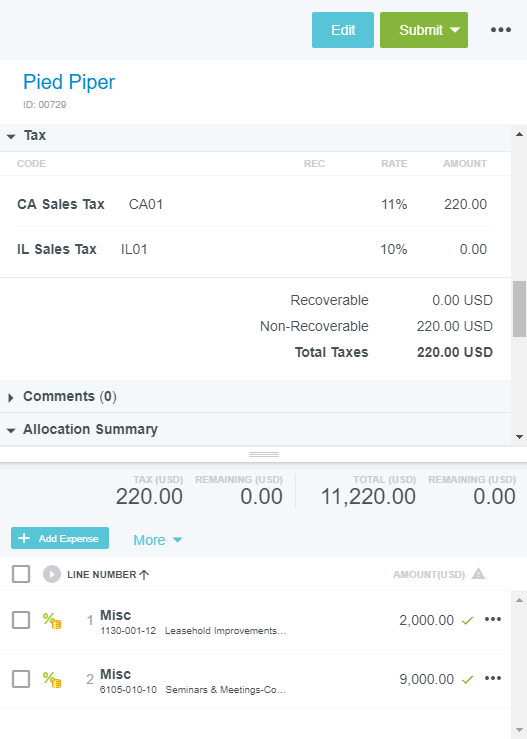This screenshot has width=527, height=739.
Task: Open three-dot menu for 9,000.00 line
Action: click(493, 678)
